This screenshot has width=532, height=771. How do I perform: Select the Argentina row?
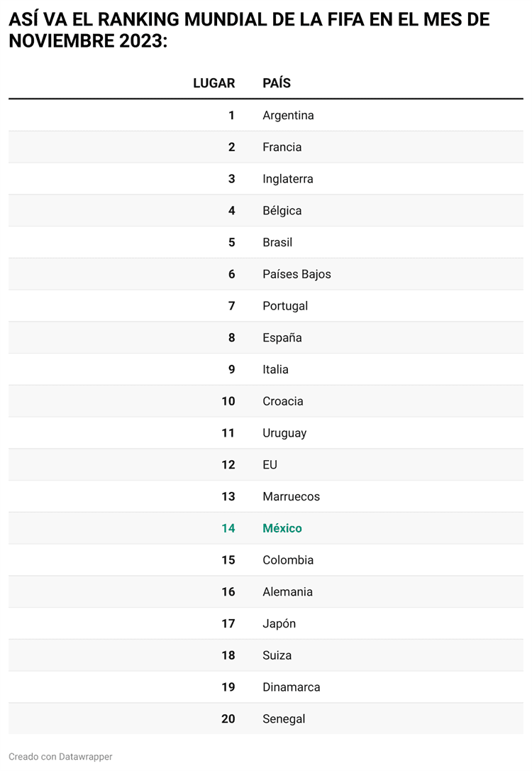pos(266,115)
